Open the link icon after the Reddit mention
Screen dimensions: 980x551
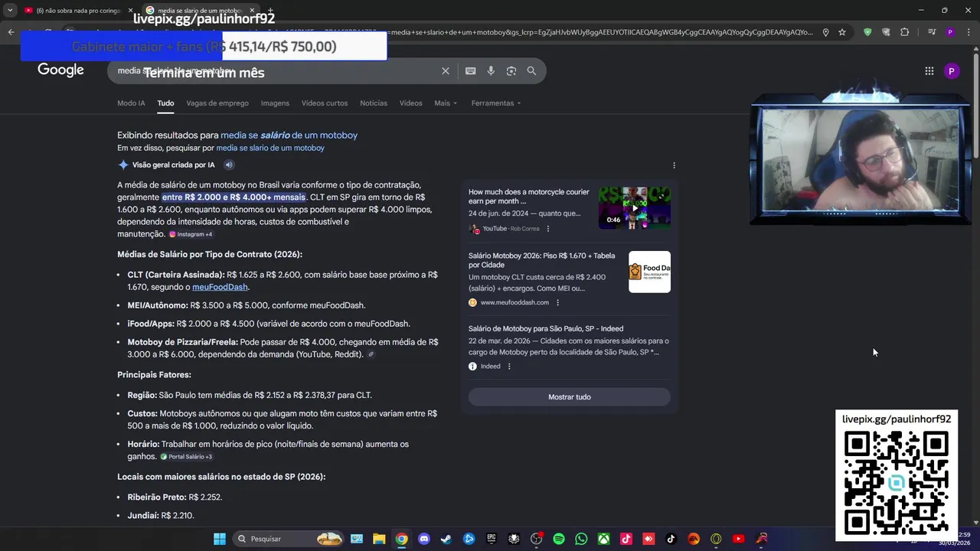(371, 354)
